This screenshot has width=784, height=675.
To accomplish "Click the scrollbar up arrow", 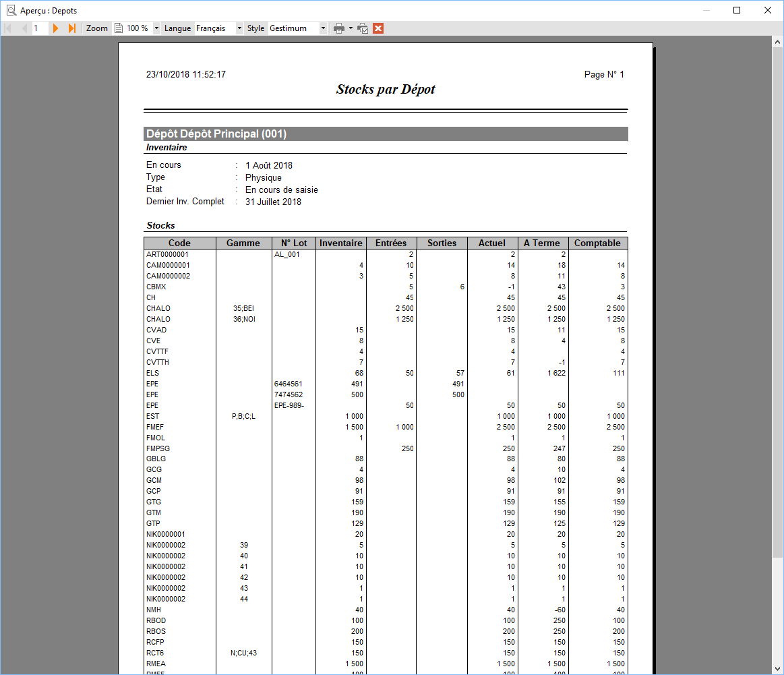I will 777,42.
